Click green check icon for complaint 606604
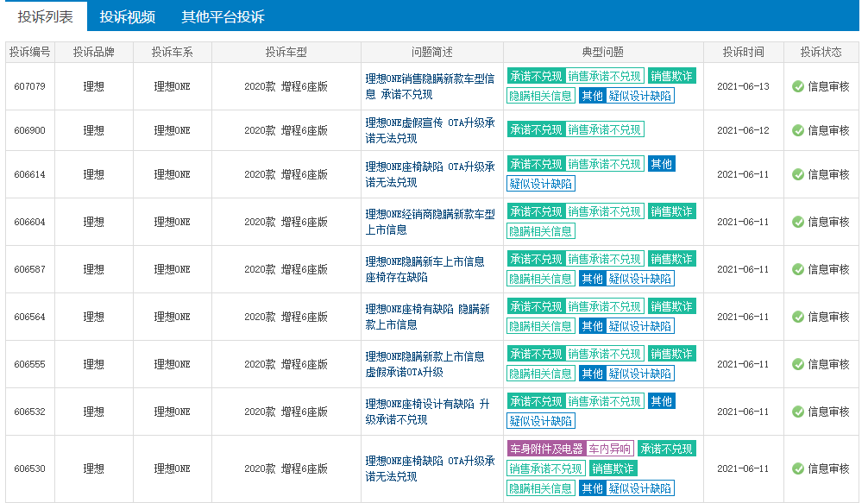The width and height of the screenshot is (868, 503). click(x=798, y=222)
